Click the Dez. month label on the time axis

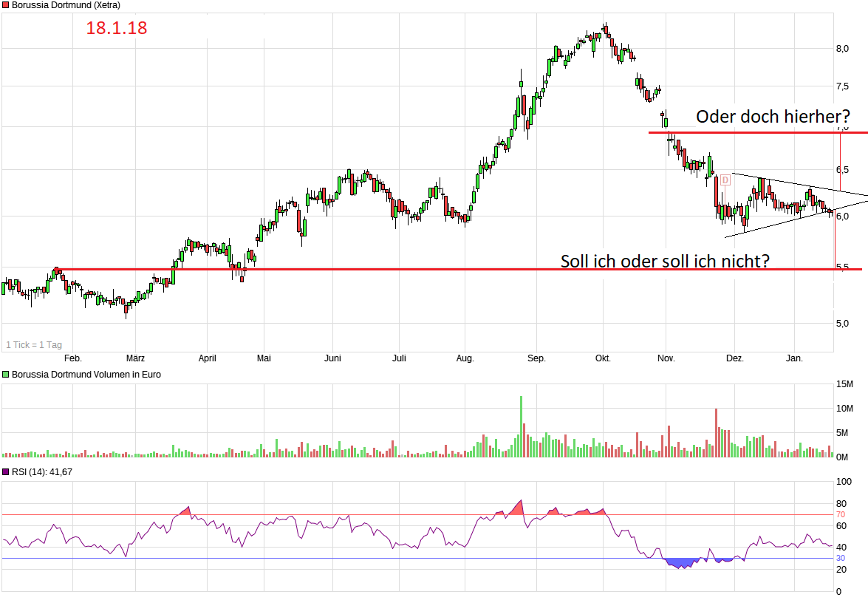point(734,358)
